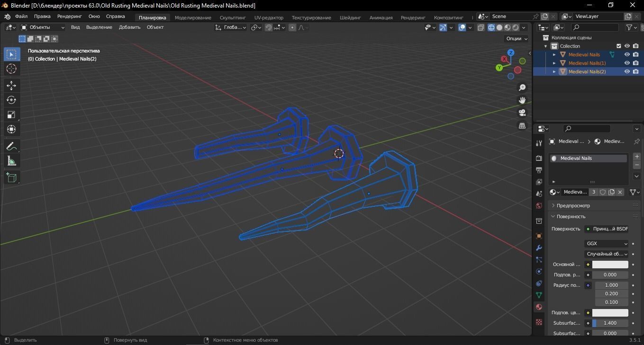Image resolution: width=644 pixels, height=345 pixels.
Task: Open the View Layer properties tab
Action: 539,182
